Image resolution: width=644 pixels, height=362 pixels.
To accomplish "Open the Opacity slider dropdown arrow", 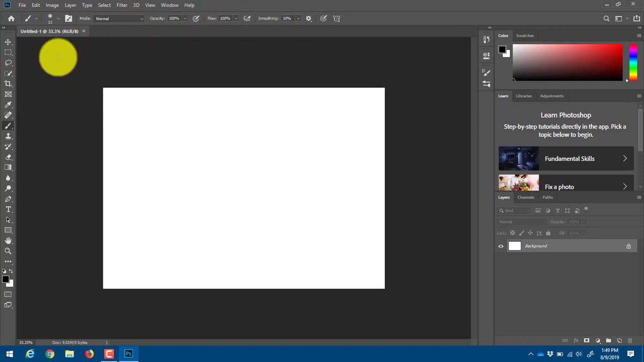I will 185,19.
